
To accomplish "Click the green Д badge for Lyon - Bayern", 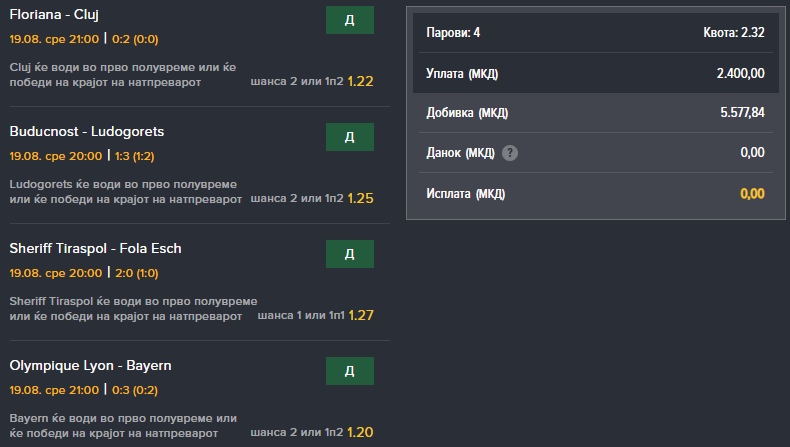I will click(349, 371).
